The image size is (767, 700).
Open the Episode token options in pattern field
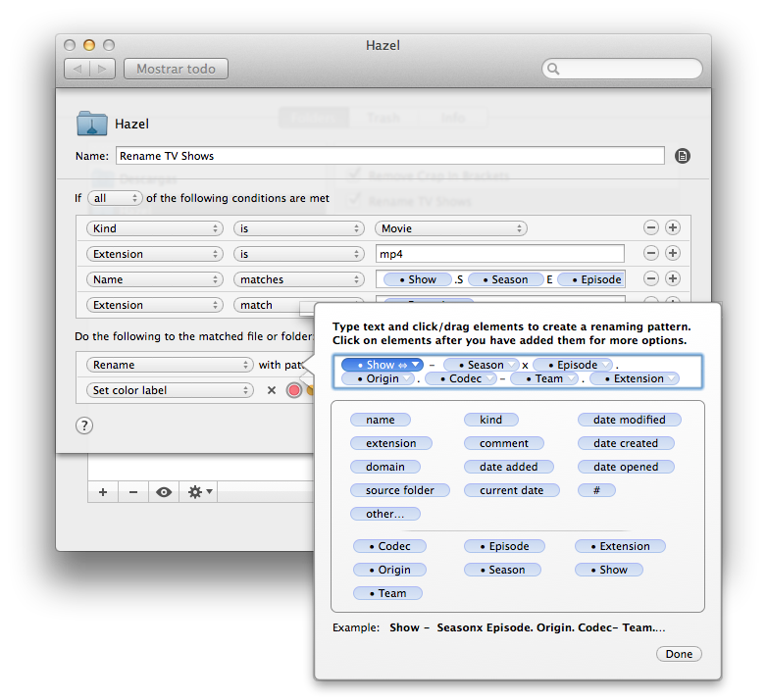pos(605,365)
